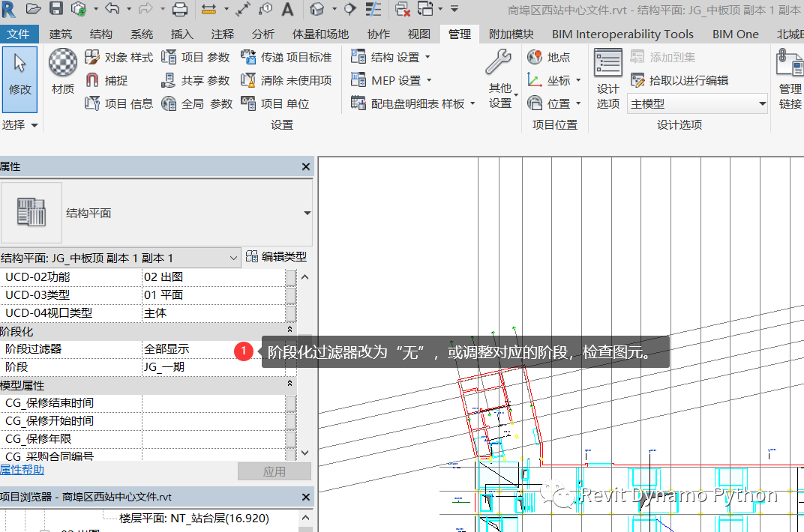Image resolution: width=804 pixels, height=532 pixels.
Task: Open Snaps (捕捉) settings
Action: click(x=106, y=80)
